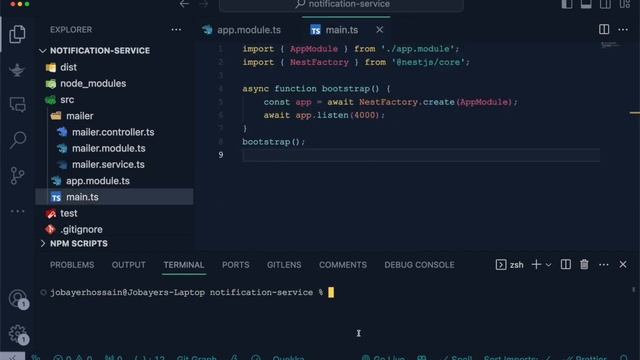Split the editor to the right

[x=604, y=29]
